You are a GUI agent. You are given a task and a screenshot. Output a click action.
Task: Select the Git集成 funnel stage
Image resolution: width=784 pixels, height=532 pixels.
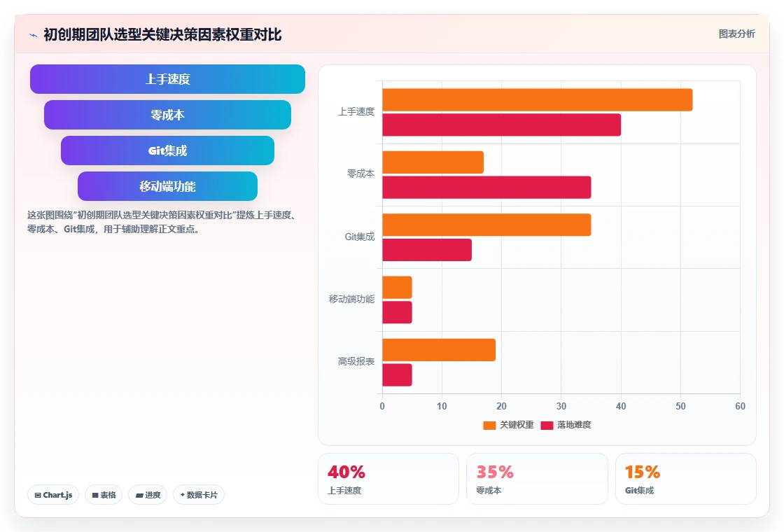(x=167, y=150)
